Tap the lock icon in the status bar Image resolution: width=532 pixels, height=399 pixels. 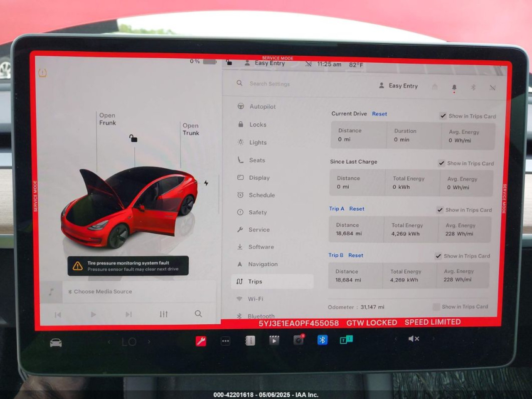click(229, 63)
